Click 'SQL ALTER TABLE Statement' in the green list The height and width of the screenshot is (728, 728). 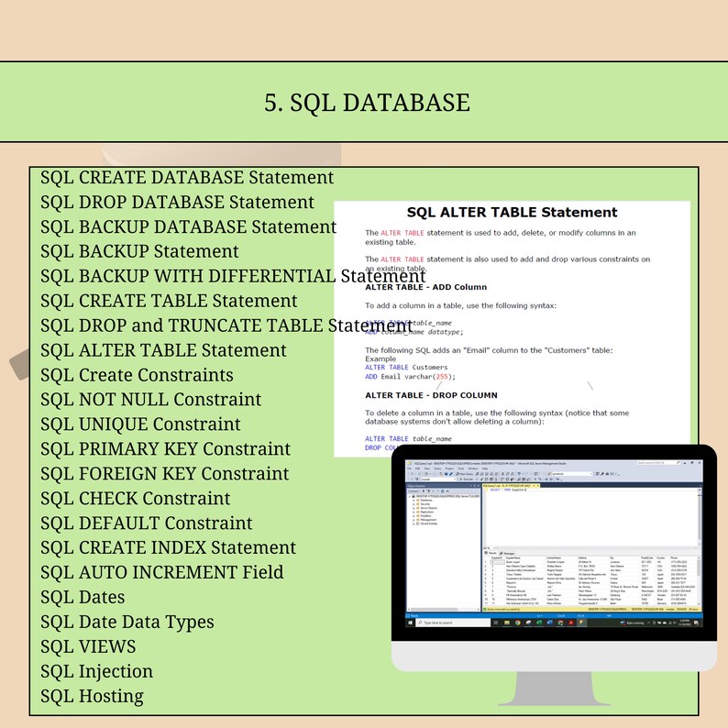tap(163, 350)
